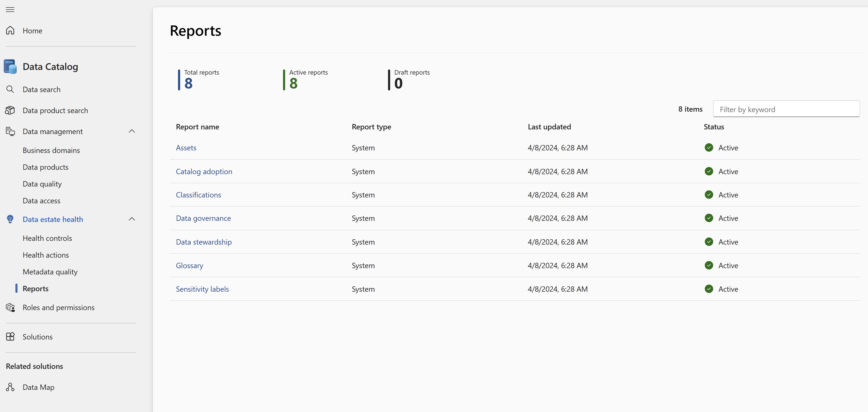
Task: Open Health controls in sidebar
Action: [47, 238]
